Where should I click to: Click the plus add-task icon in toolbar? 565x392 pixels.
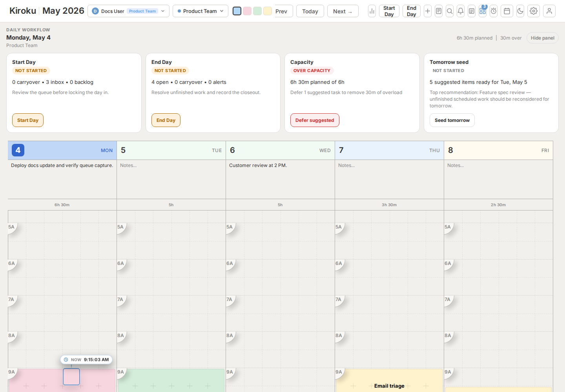pyautogui.click(x=428, y=11)
